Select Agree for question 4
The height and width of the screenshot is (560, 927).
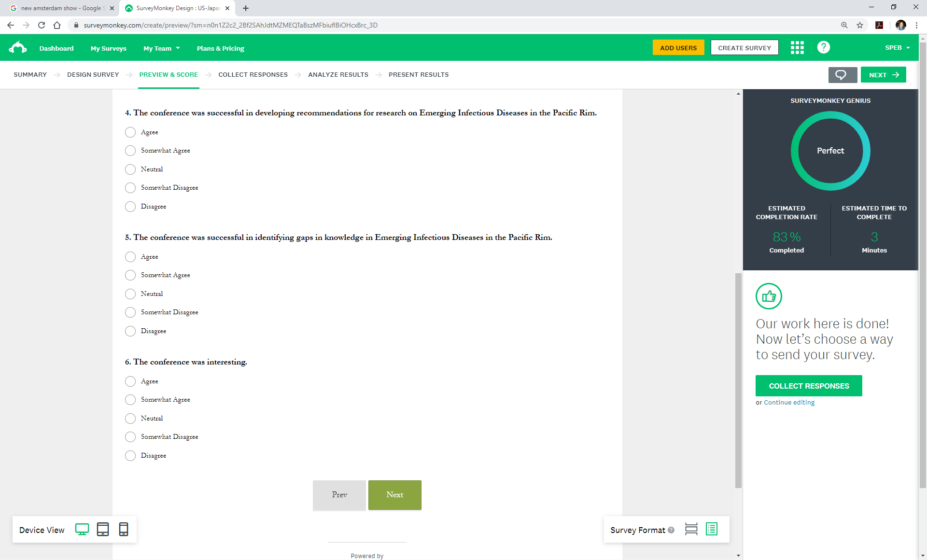(x=130, y=132)
